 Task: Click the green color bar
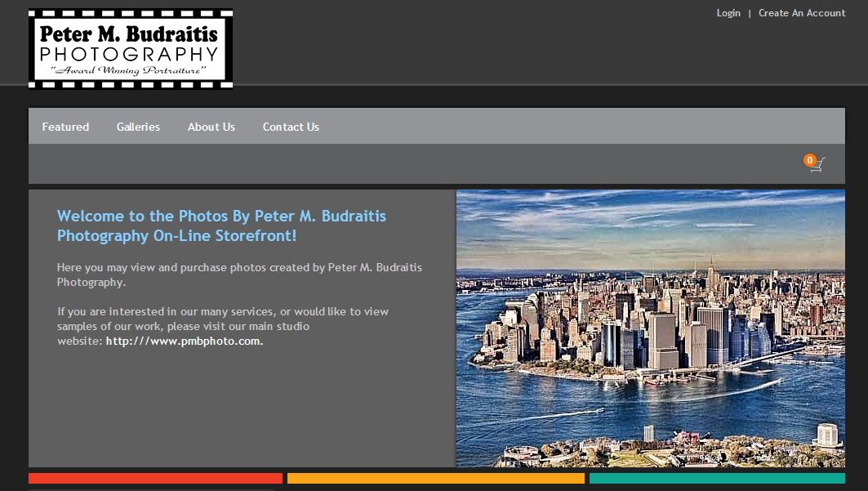(x=716, y=478)
